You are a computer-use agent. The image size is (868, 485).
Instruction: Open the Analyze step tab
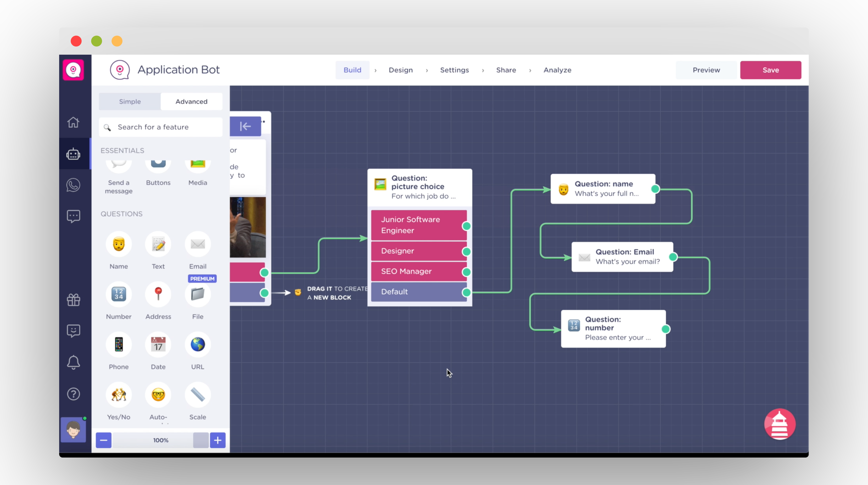[x=557, y=70]
